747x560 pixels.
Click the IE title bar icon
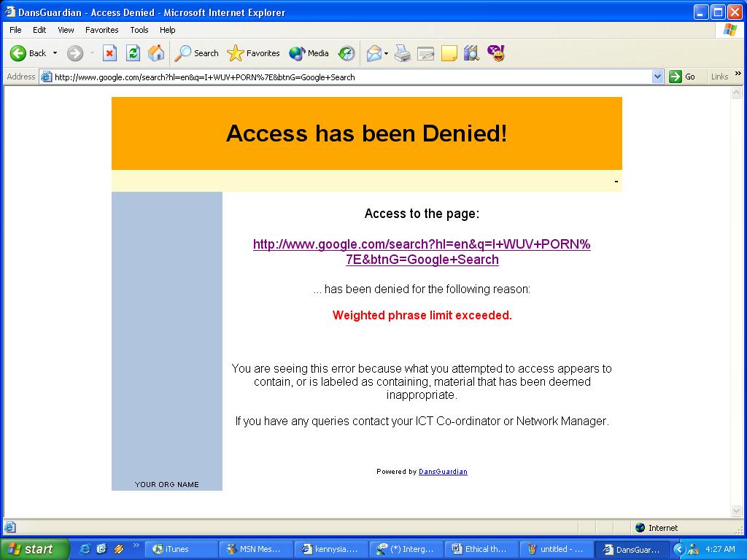(9, 12)
